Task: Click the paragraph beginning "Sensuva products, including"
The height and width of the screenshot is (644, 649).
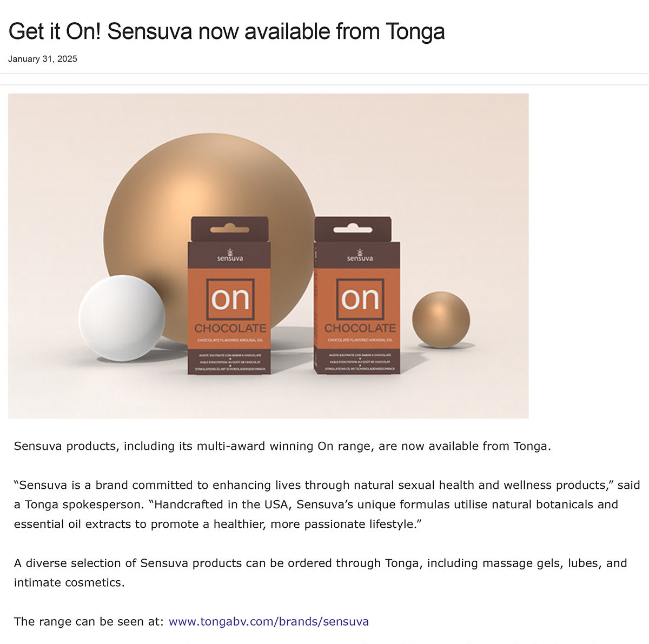Action: [282, 446]
